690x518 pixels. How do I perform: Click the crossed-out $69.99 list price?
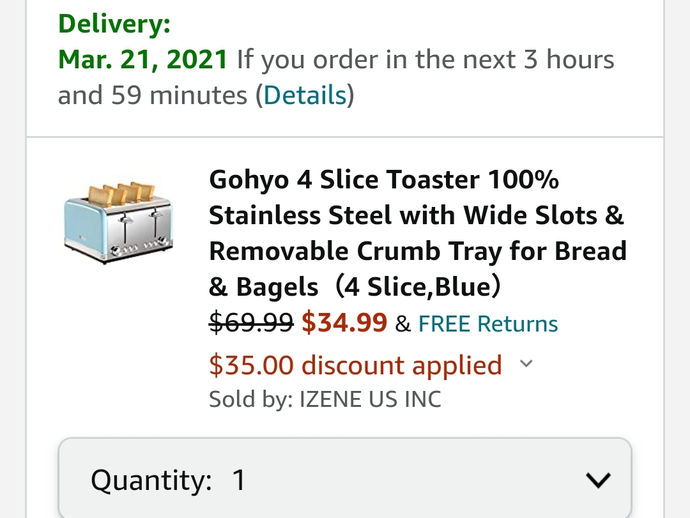pos(250,323)
